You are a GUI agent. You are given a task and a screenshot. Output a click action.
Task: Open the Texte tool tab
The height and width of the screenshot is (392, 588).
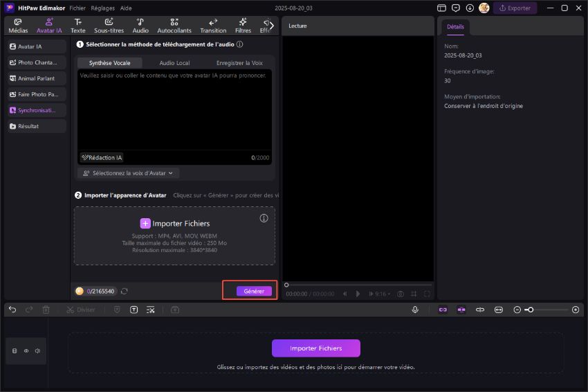point(78,26)
